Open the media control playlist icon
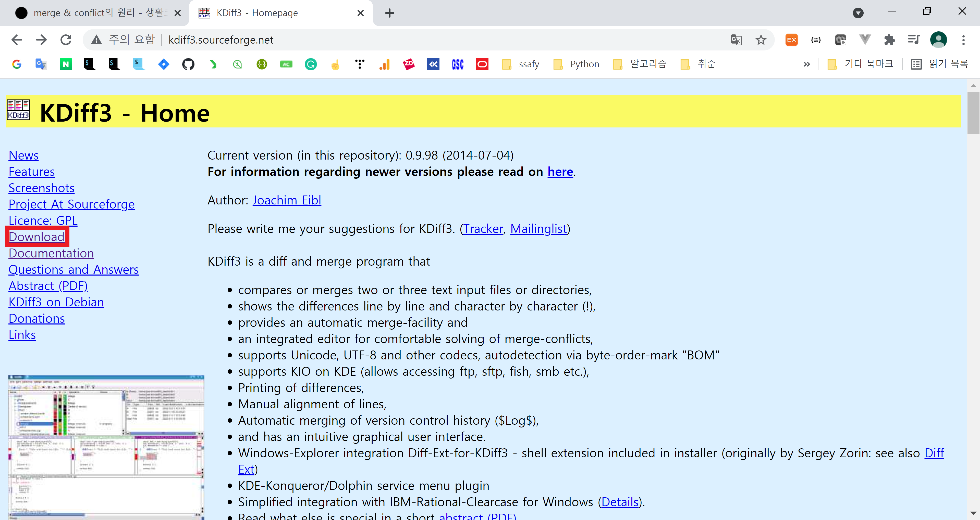 (x=914, y=40)
